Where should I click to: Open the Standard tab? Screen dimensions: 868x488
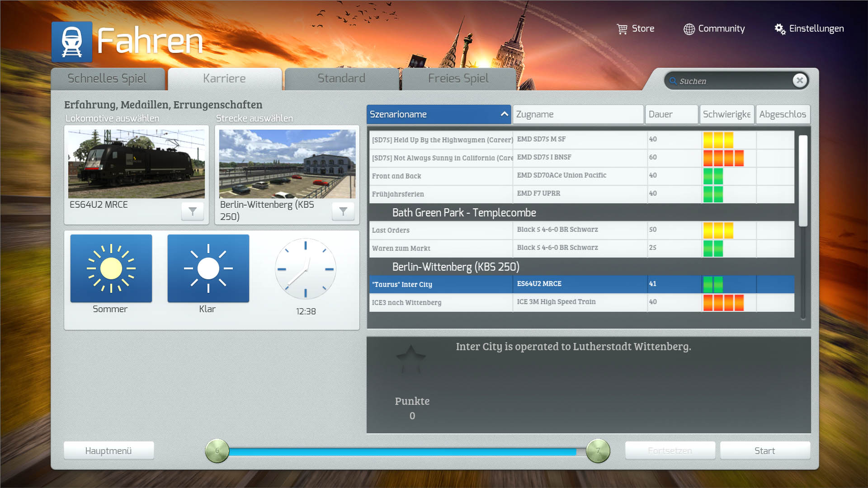click(x=341, y=79)
